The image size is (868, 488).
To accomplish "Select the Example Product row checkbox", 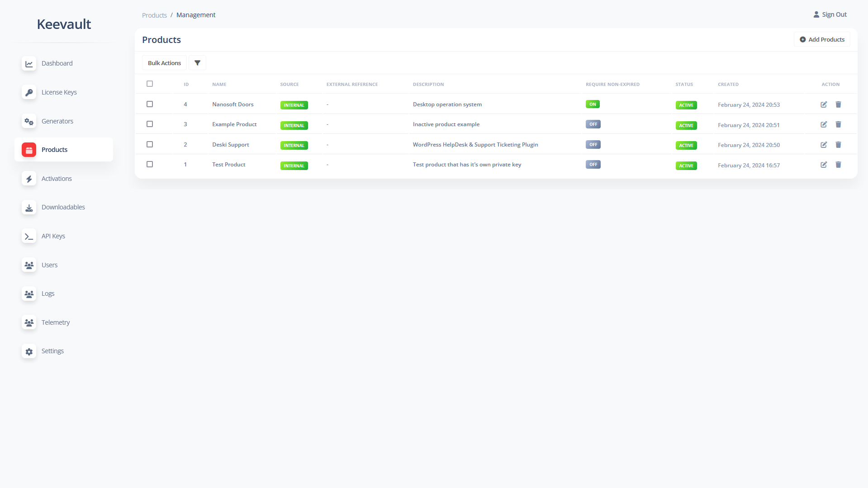I will pos(150,124).
